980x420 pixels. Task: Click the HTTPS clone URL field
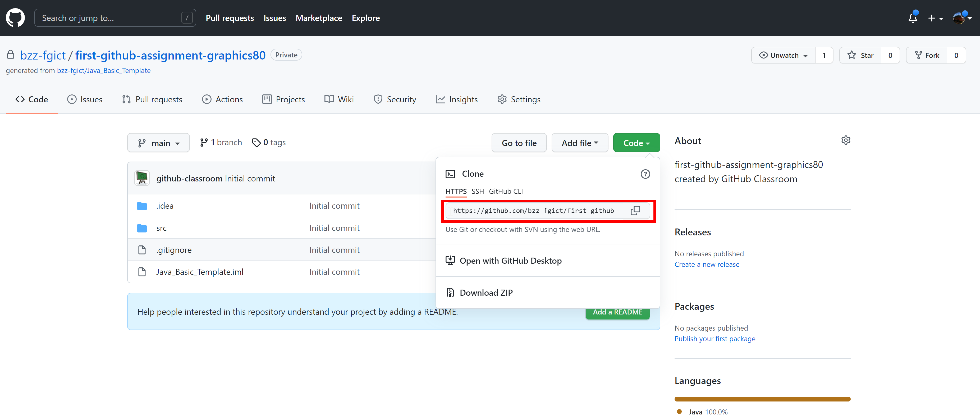(x=534, y=210)
